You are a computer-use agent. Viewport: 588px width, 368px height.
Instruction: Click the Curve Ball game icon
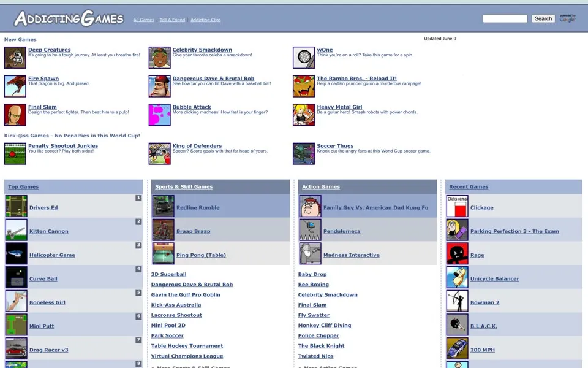pos(16,277)
